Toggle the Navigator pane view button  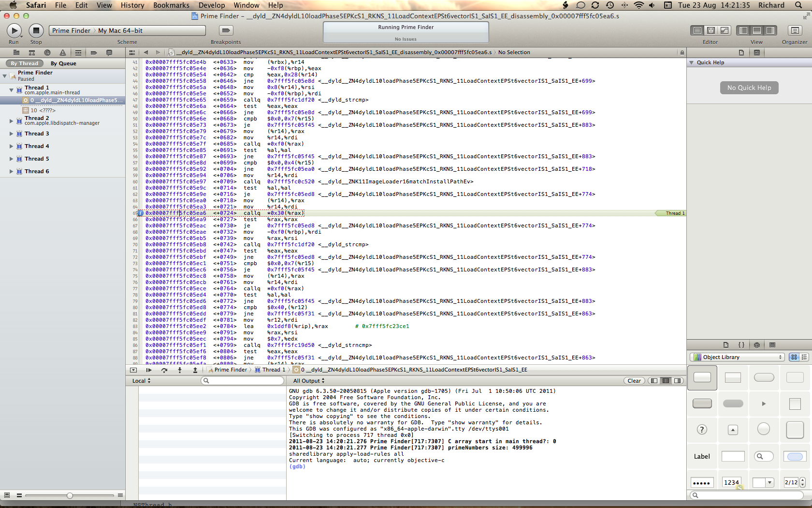[x=743, y=30]
